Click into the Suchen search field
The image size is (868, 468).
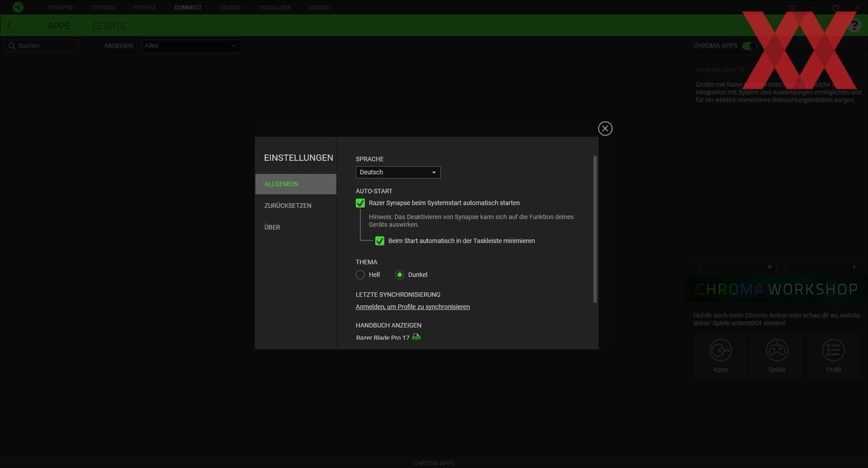pyautogui.click(x=41, y=46)
